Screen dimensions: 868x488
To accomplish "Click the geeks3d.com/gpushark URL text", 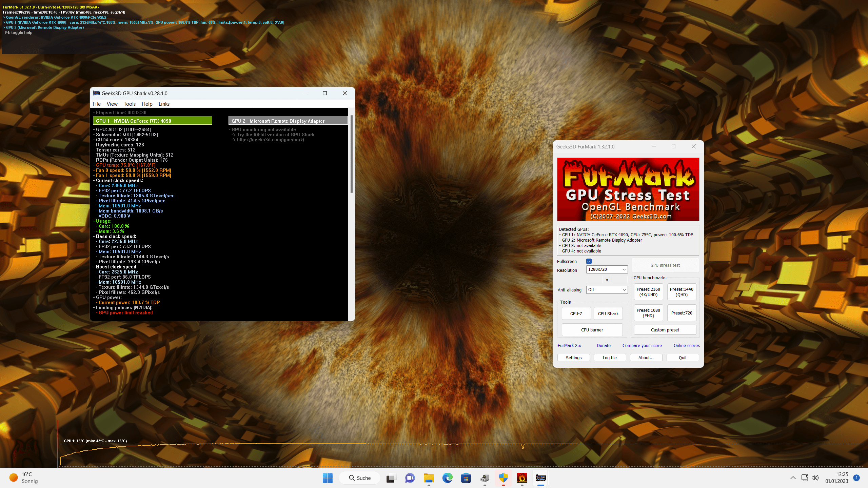I will [x=270, y=140].
